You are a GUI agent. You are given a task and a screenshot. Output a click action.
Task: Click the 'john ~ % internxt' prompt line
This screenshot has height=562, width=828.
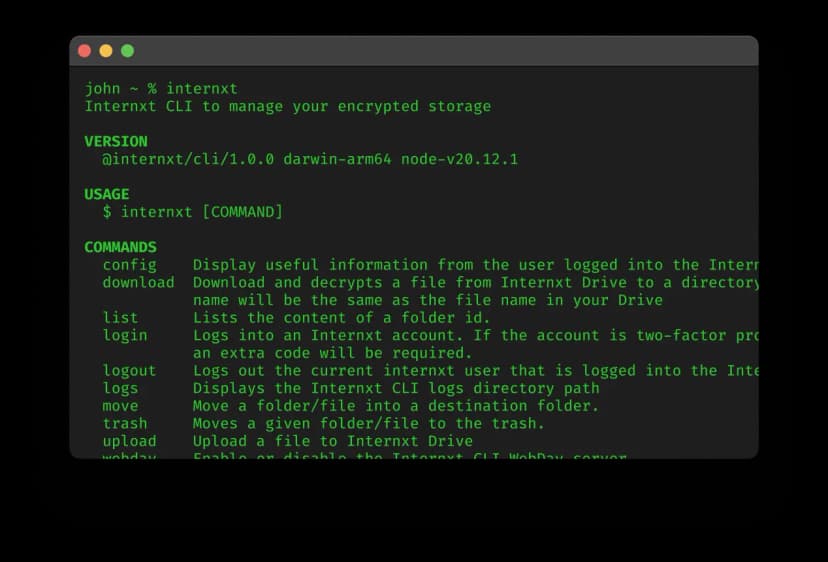(161, 89)
